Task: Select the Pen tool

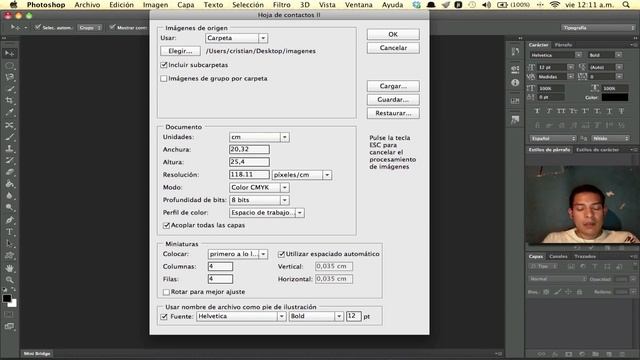Action: pyautogui.click(x=9, y=220)
